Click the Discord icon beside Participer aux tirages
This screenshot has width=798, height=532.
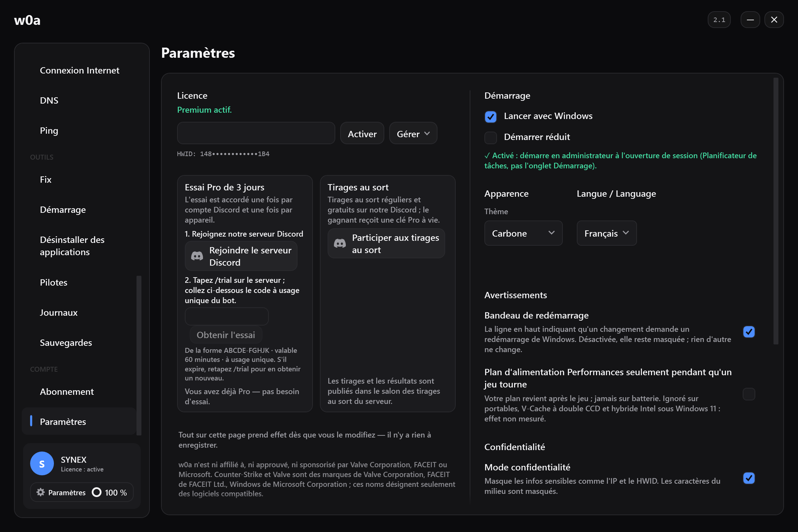coord(340,244)
